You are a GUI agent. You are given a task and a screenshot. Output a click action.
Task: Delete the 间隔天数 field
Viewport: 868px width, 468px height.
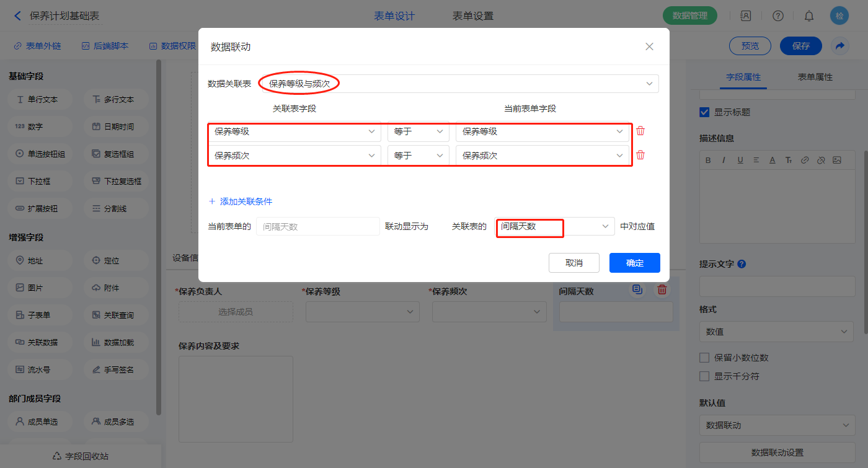point(662,289)
